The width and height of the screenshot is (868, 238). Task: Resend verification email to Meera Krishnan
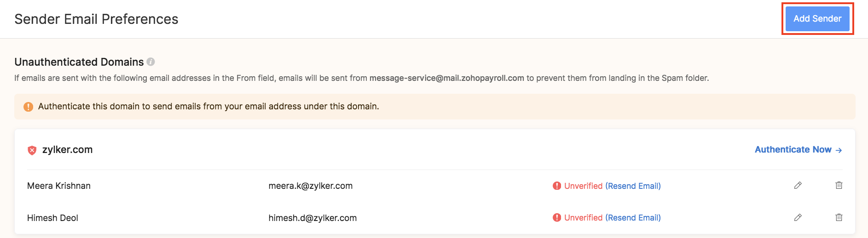click(633, 186)
